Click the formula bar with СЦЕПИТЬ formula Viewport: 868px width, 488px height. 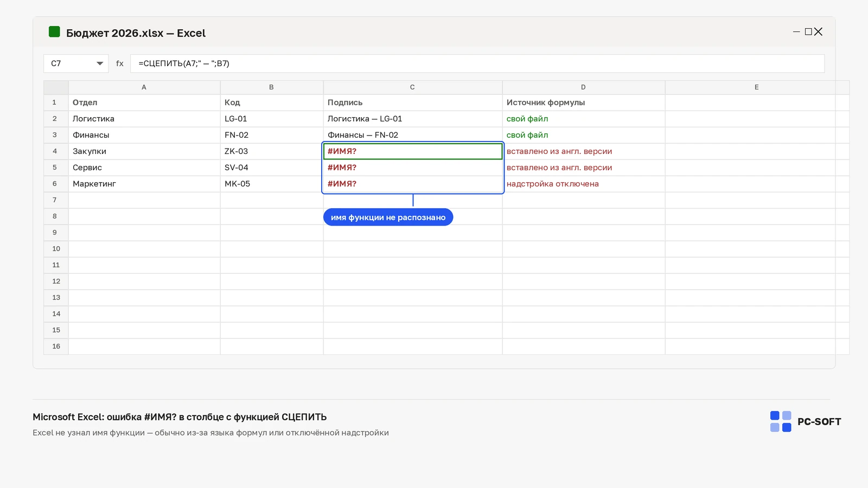477,63
